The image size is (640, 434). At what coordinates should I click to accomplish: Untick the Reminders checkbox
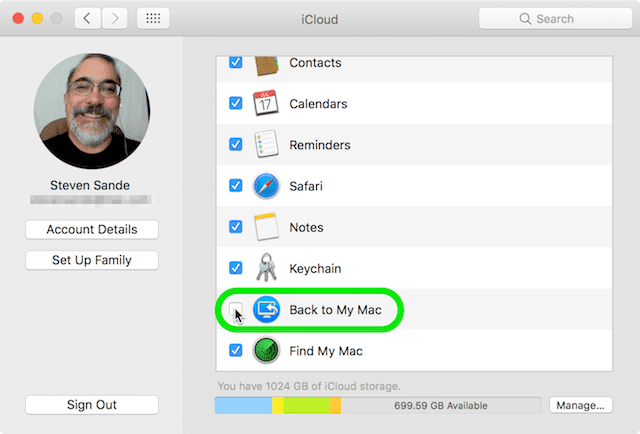[x=236, y=144]
